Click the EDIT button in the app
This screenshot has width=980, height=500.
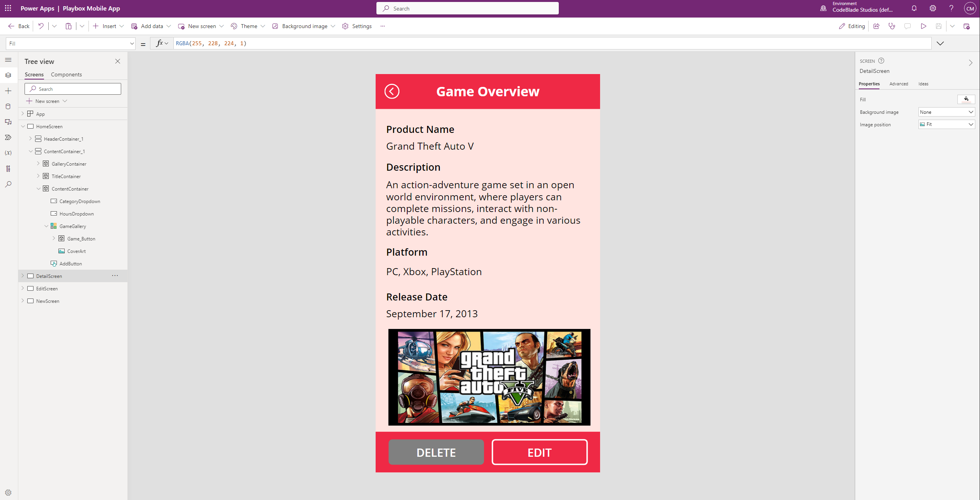click(x=539, y=452)
